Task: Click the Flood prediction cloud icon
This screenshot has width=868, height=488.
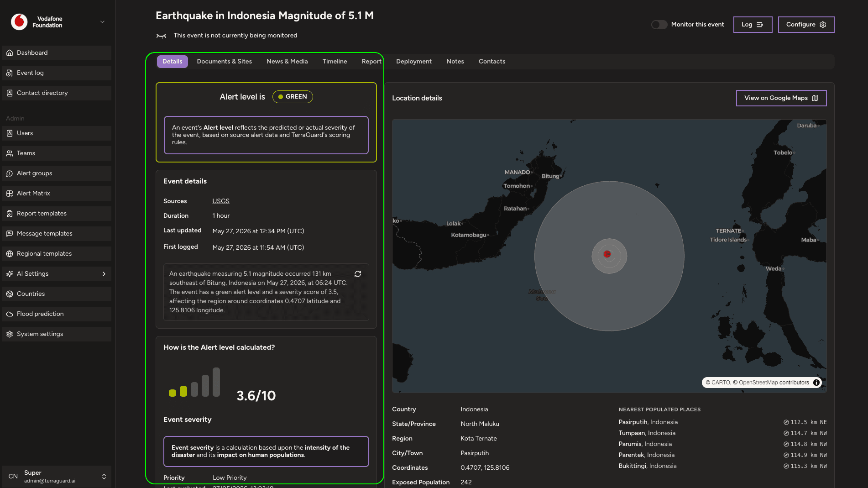Action: 10,314
